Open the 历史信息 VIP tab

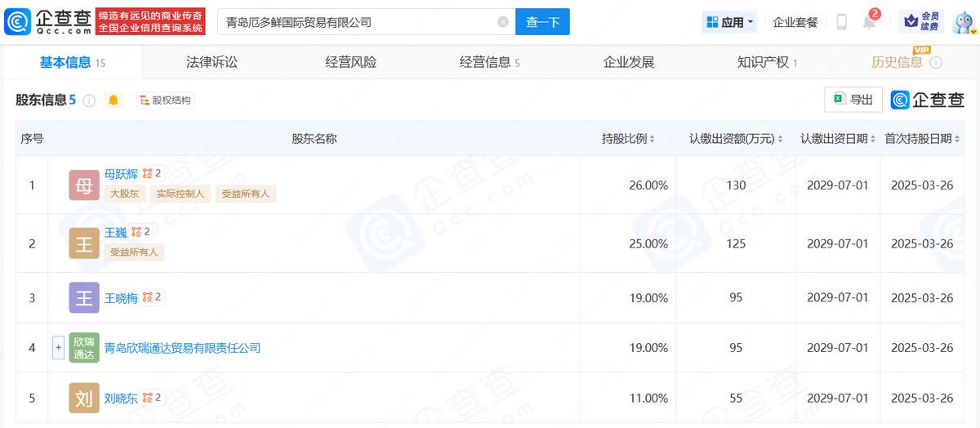coord(898,62)
